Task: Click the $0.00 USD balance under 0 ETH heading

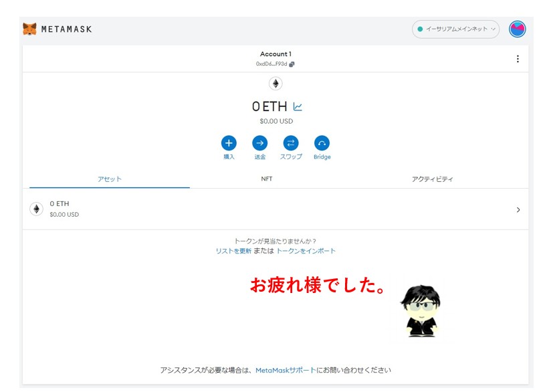Action: 276,121
